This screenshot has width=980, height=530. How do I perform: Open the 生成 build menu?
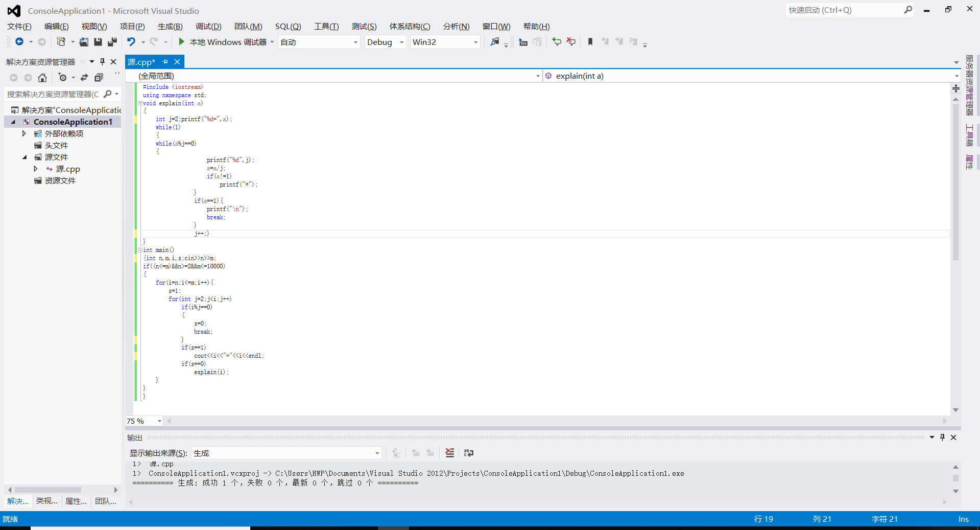point(170,27)
